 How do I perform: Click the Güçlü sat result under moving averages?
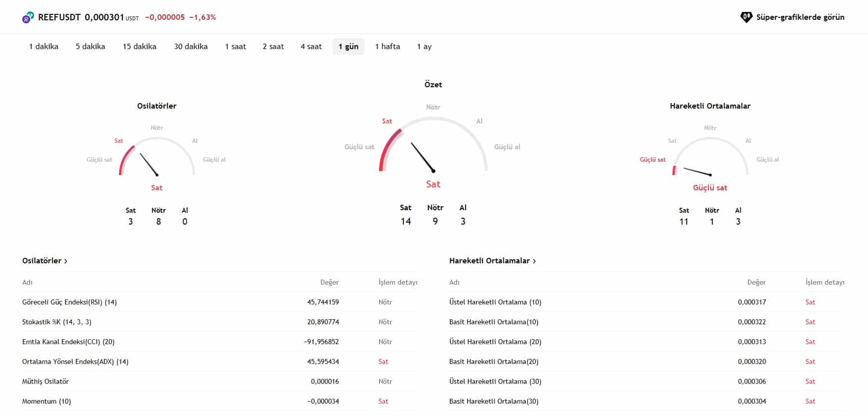coord(710,188)
